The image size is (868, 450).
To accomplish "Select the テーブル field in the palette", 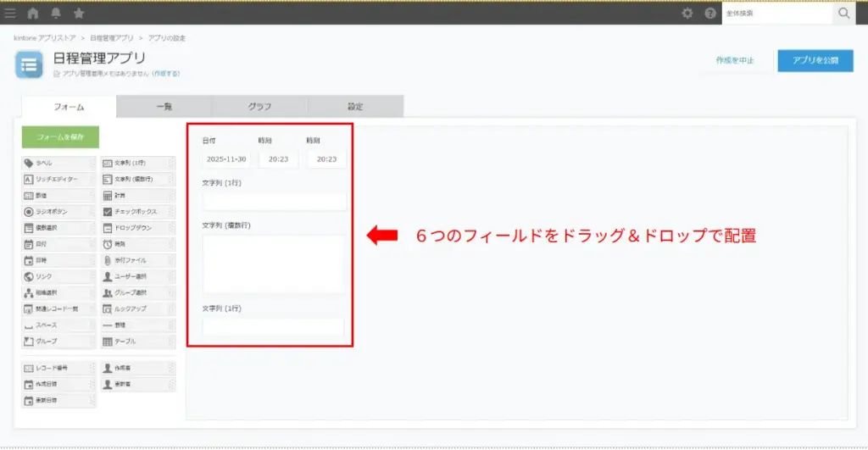I will click(x=138, y=341).
